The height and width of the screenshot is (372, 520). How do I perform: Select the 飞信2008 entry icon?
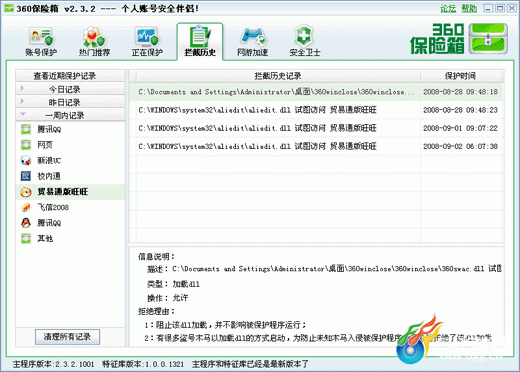pos(26,207)
